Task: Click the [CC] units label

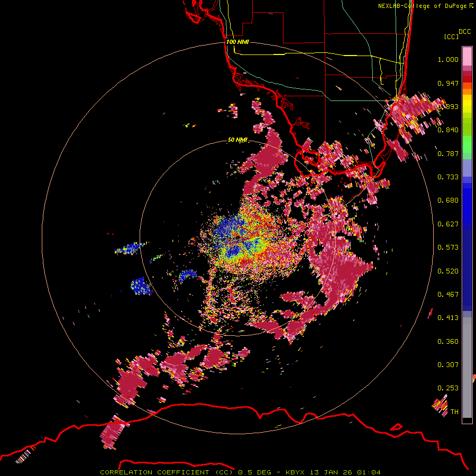Action: click(x=451, y=36)
